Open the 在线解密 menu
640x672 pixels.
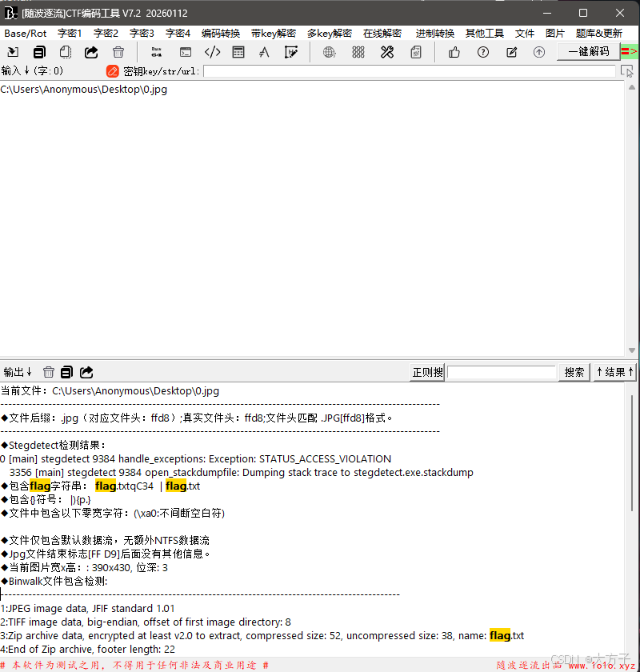(382, 34)
